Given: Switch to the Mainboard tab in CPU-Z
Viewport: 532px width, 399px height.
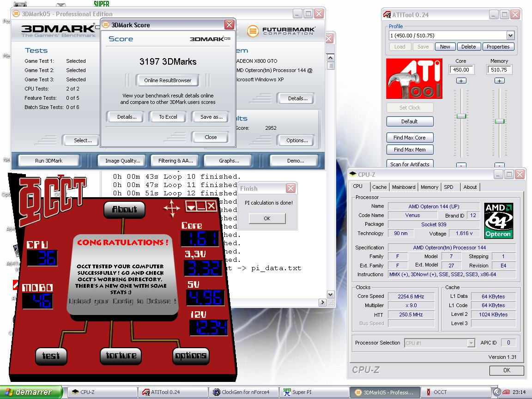Looking at the screenshot, I should coord(404,187).
